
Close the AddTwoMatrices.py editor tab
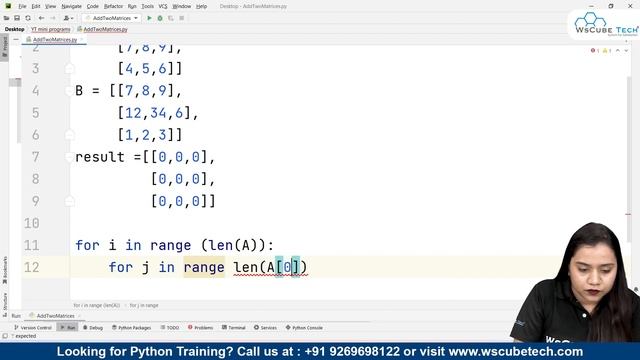point(82,40)
